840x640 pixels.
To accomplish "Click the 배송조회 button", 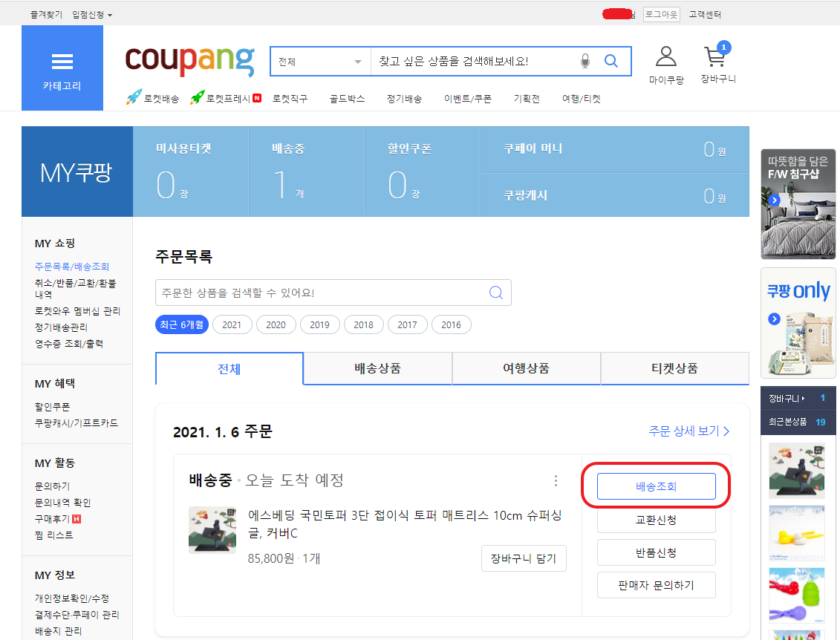I will [x=657, y=486].
